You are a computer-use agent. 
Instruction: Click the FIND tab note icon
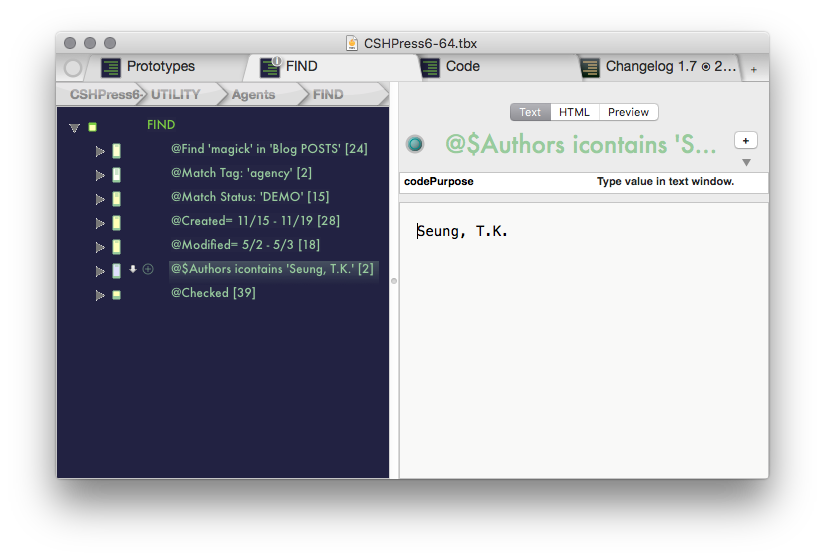pos(270,67)
